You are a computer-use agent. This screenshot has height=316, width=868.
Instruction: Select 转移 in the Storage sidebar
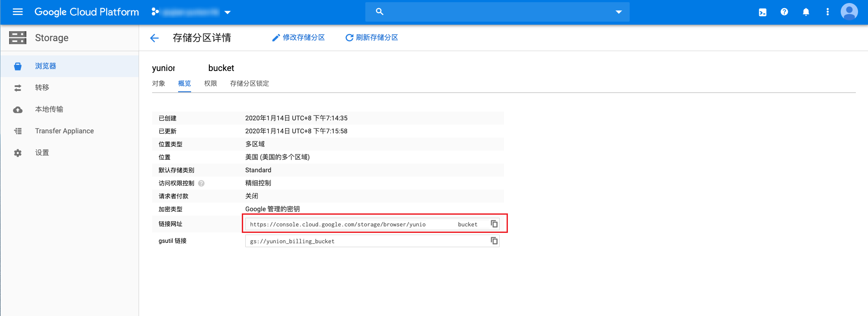(42, 87)
